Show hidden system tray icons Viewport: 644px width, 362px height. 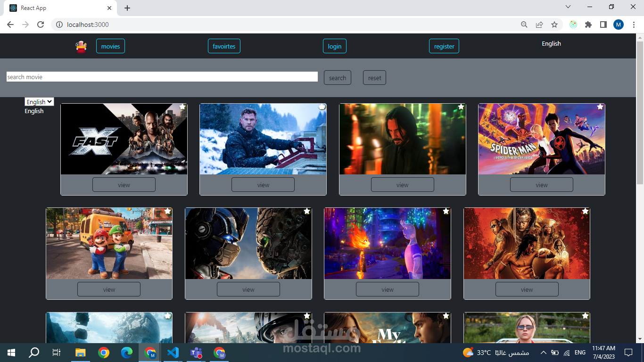click(x=543, y=353)
